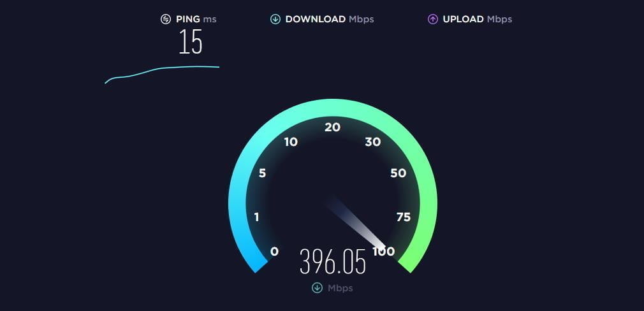
Task: Select the DOWNLOAD Mbps label
Action: click(x=330, y=19)
